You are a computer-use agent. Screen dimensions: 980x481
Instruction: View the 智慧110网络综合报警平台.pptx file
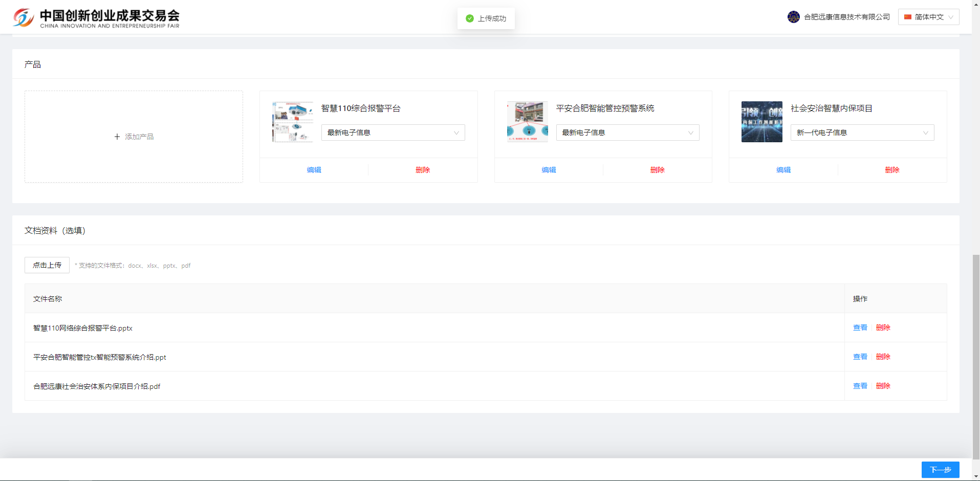pos(860,327)
